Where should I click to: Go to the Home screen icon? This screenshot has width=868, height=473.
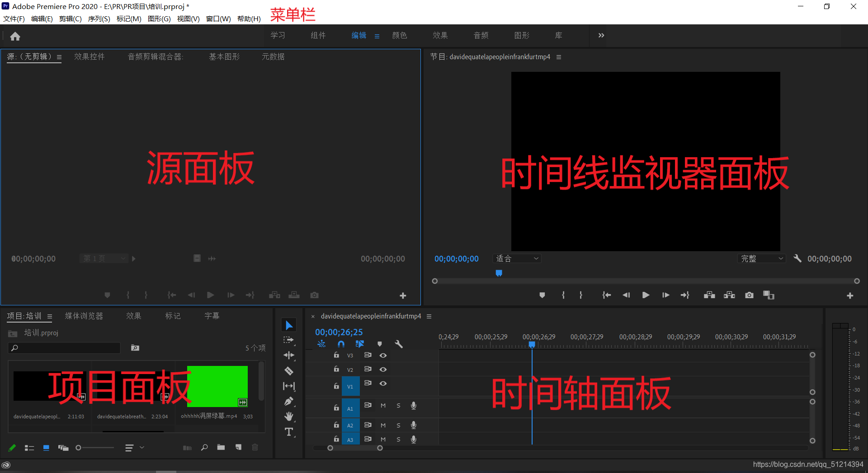[15, 36]
